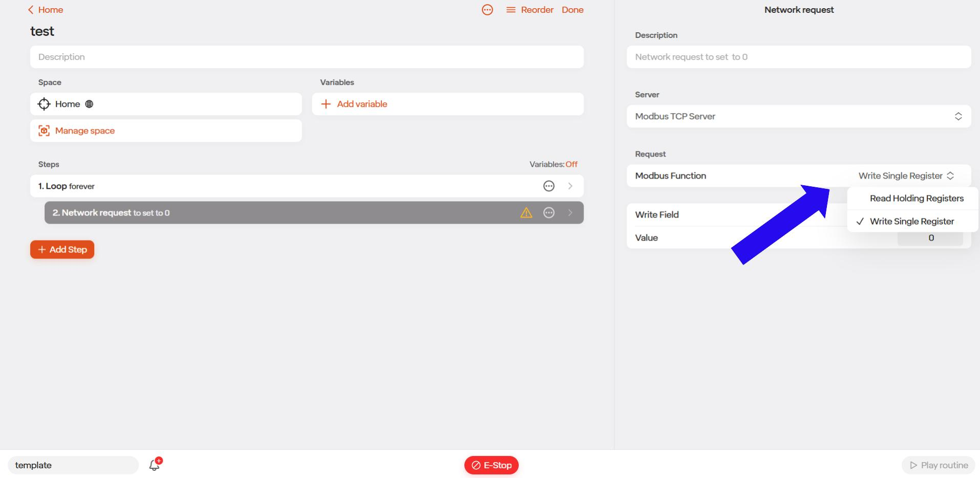Click the Reorder list icon

click(510, 10)
